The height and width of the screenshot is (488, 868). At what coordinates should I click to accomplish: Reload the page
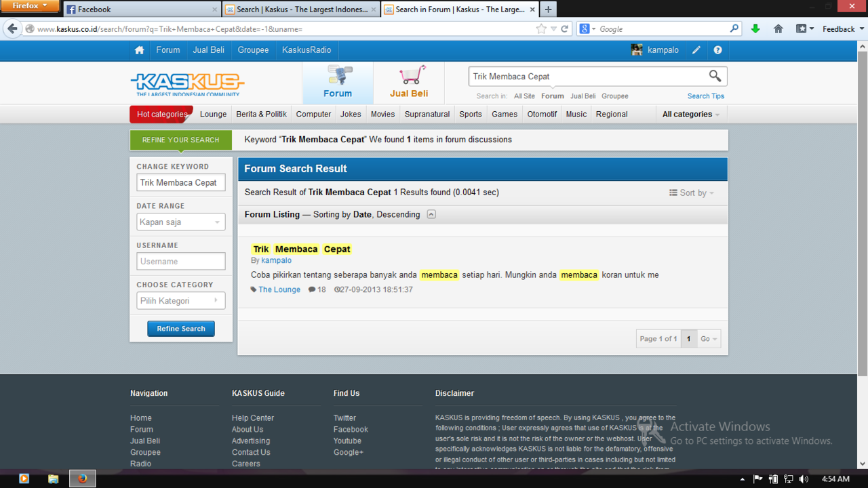click(x=564, y=29)
